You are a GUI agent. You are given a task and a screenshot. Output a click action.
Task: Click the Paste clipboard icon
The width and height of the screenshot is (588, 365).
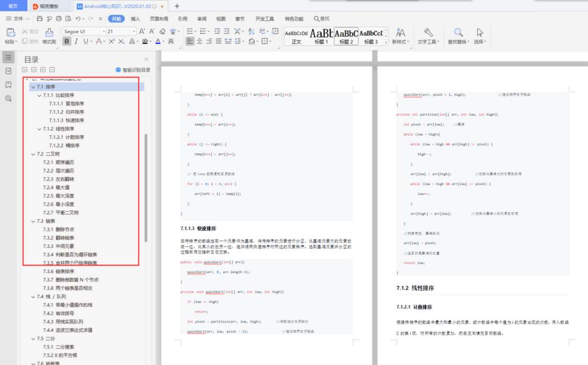point(11,32)
